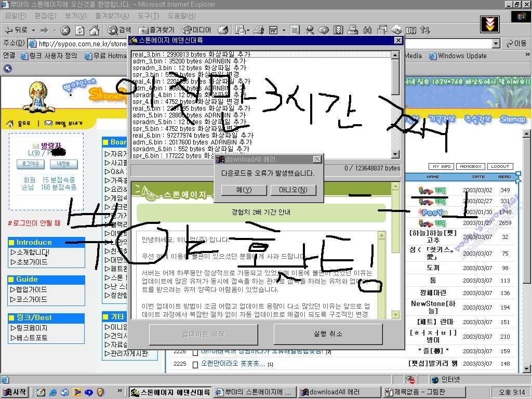This screenshot has height=399, width=532.
Task: Click the yellow download arrow icon
Action: coord(489,24)
